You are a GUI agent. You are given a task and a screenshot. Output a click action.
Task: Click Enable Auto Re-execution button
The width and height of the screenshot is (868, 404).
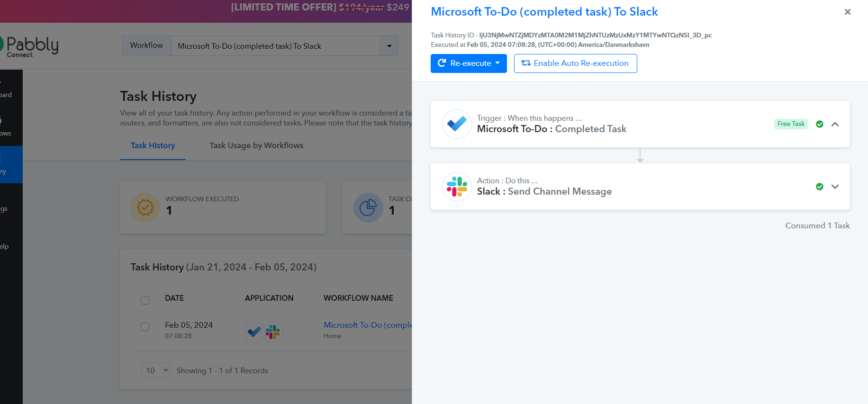(x=575, y=63)
